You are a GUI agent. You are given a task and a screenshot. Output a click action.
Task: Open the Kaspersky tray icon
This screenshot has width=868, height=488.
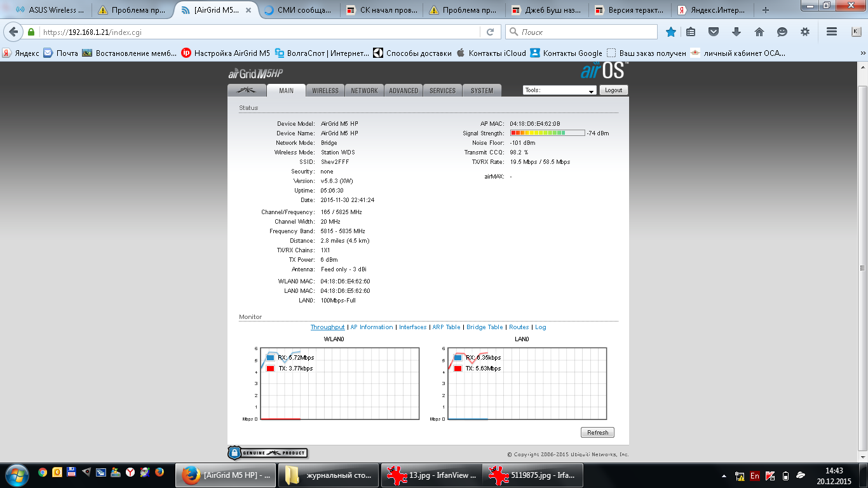click(x=770, y=475)
